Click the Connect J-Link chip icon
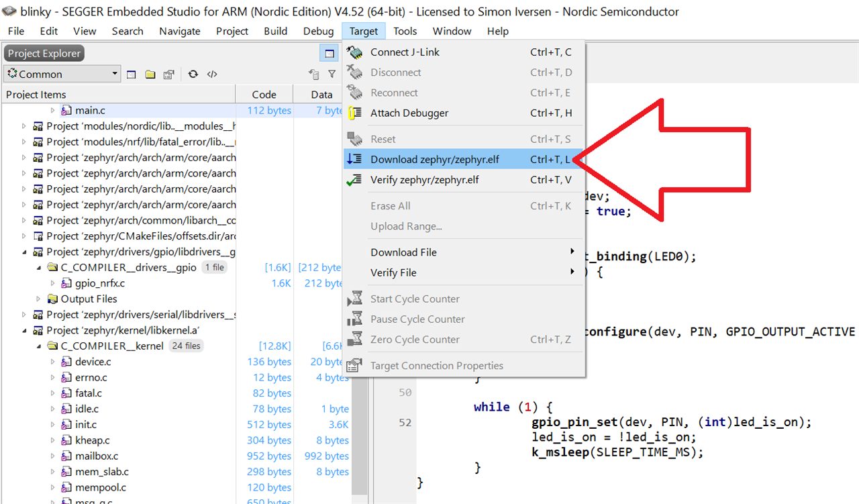Screen dimensions: 859x504 tap(354, 52)
